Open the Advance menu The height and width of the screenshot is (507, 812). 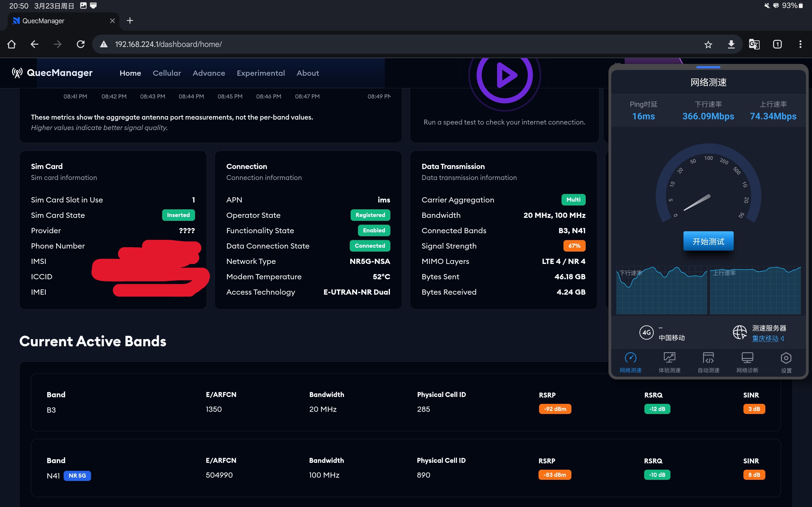coord(208,73)
